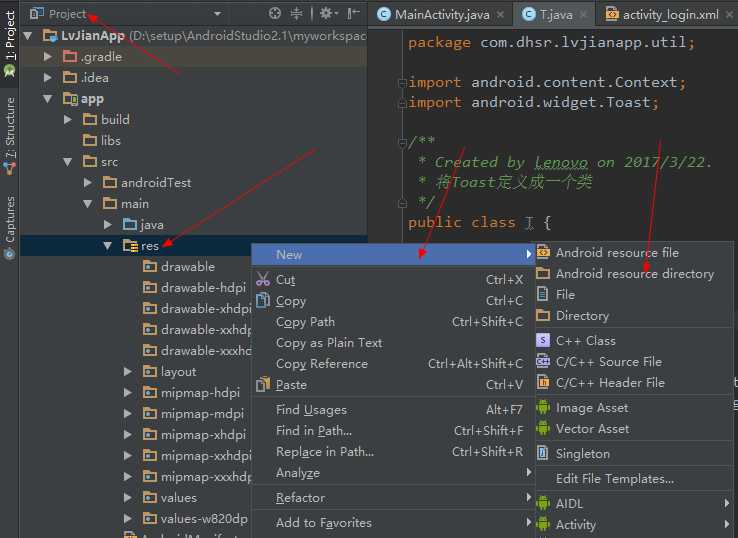Choose Edit File Templates option
This screenshot has height=538, width=738.
pos(634,479)
